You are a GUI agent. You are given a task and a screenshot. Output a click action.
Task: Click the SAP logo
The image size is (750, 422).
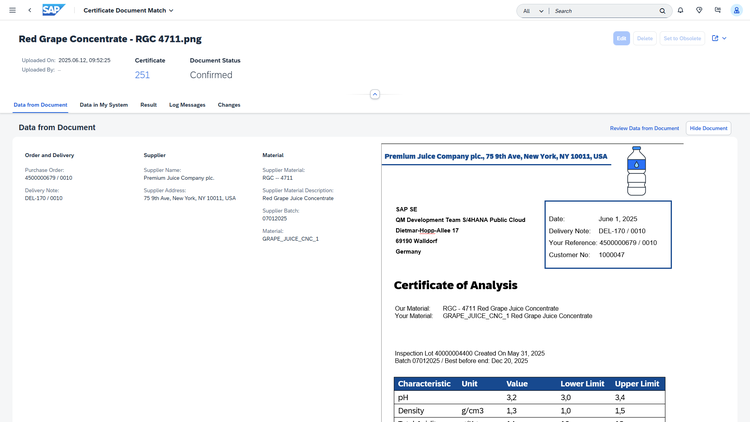(x=53, y=10)
